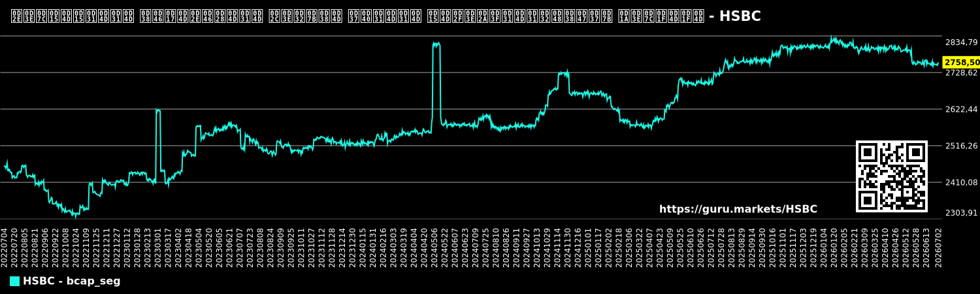The width and height of the screenshot is (980, 294).
Task: Select the HSBC - bcap_seg legend label
Action: (x=72, y=281)
